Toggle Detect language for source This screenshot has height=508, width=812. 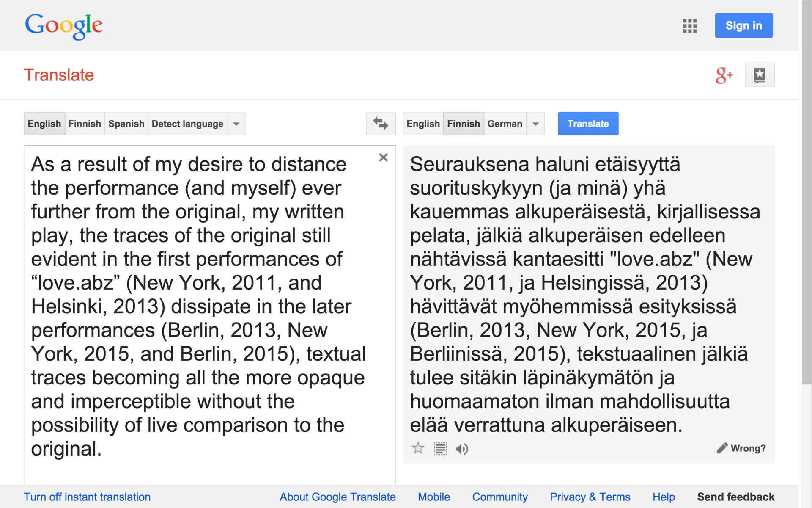tap(187, 124)
